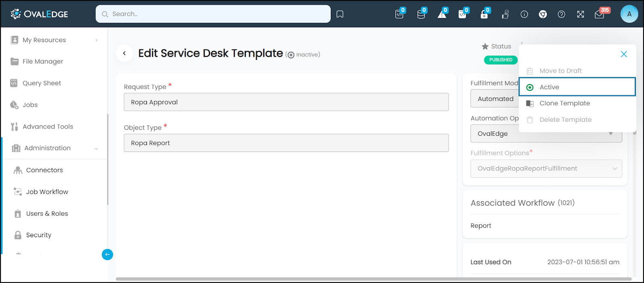
Task: Select the Active status option
Action: [577, 87]
